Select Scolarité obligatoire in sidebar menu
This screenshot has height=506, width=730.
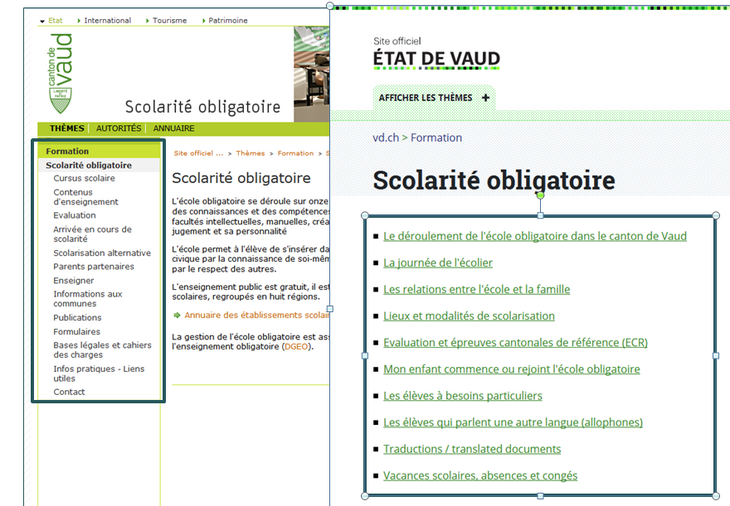(88, 165)
